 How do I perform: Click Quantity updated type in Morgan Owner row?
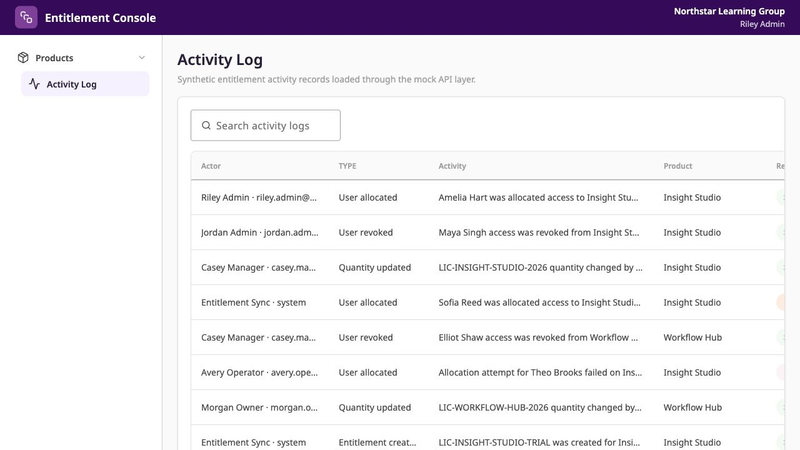374,408
